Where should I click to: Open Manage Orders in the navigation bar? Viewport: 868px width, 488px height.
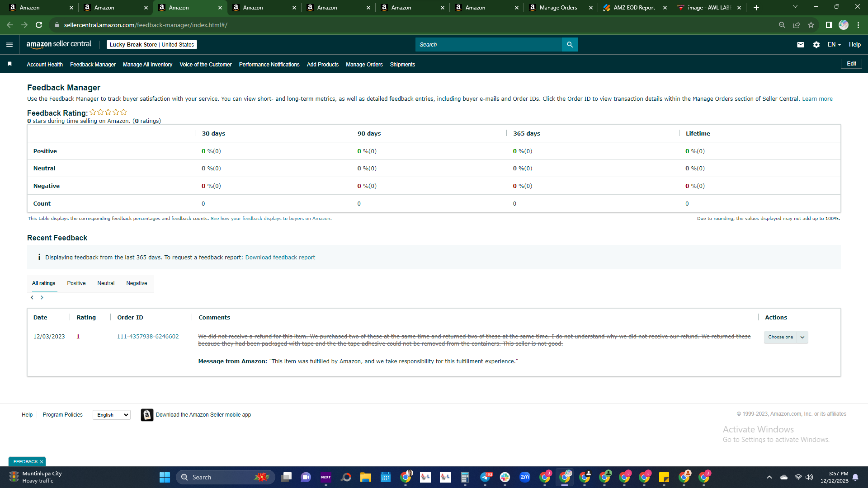coord(364,65)
